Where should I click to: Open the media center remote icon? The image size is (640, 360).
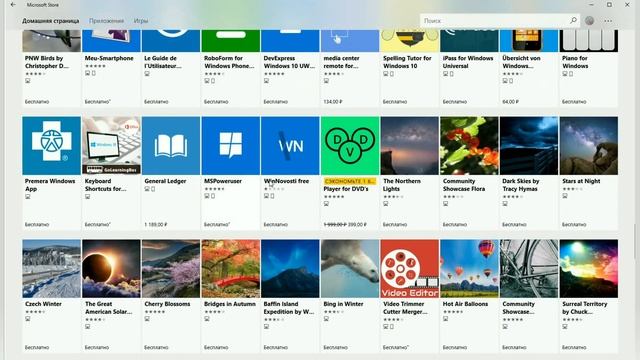[x=350, y=40]
